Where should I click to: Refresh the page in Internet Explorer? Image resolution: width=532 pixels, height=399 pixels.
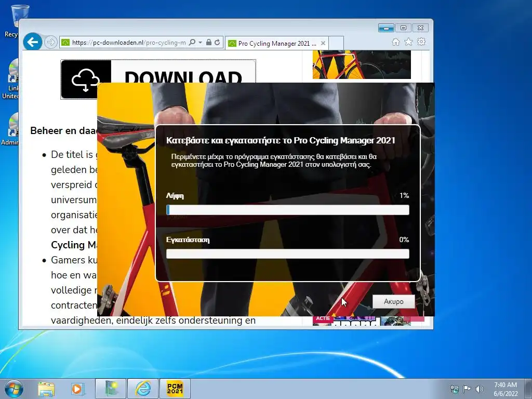217,43
